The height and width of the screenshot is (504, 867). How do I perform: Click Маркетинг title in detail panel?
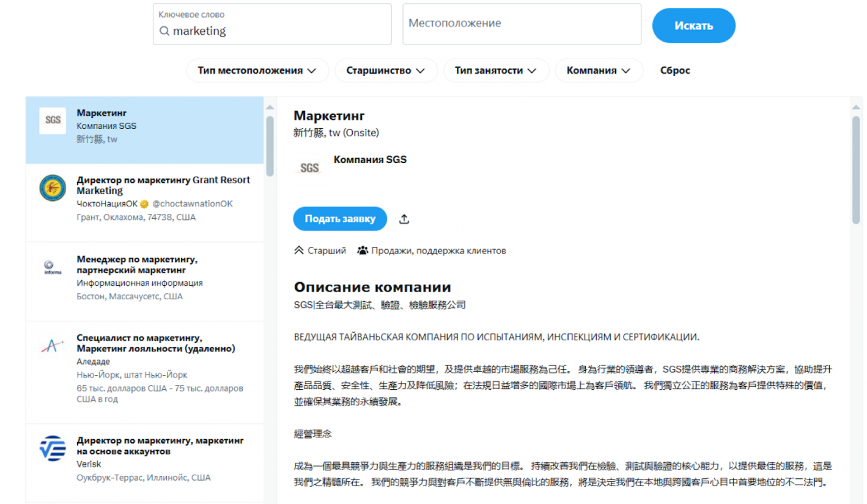329,115
